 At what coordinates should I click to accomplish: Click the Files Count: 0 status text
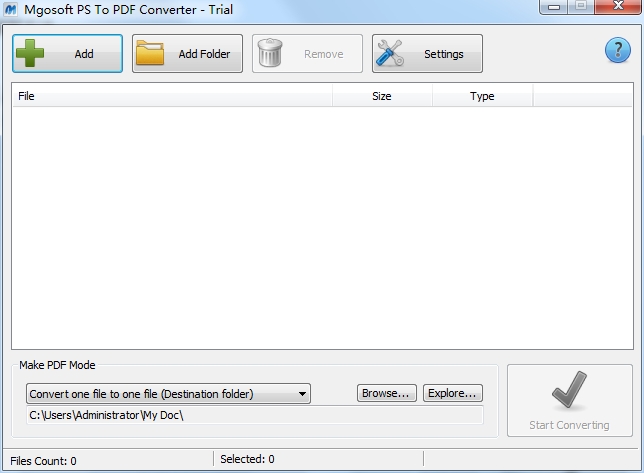pos(43,461)
